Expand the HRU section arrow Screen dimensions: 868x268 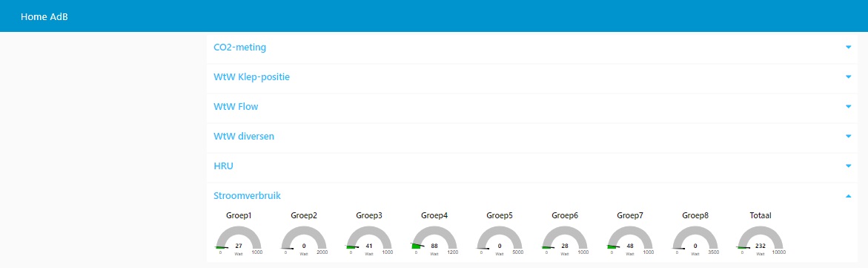(848, 166)
